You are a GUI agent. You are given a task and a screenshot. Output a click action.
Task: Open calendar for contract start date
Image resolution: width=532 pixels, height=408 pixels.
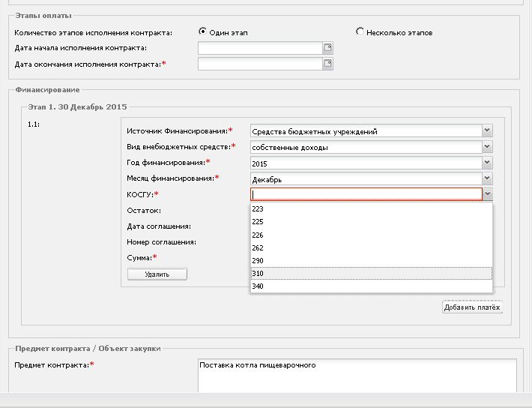click(327, 48)
